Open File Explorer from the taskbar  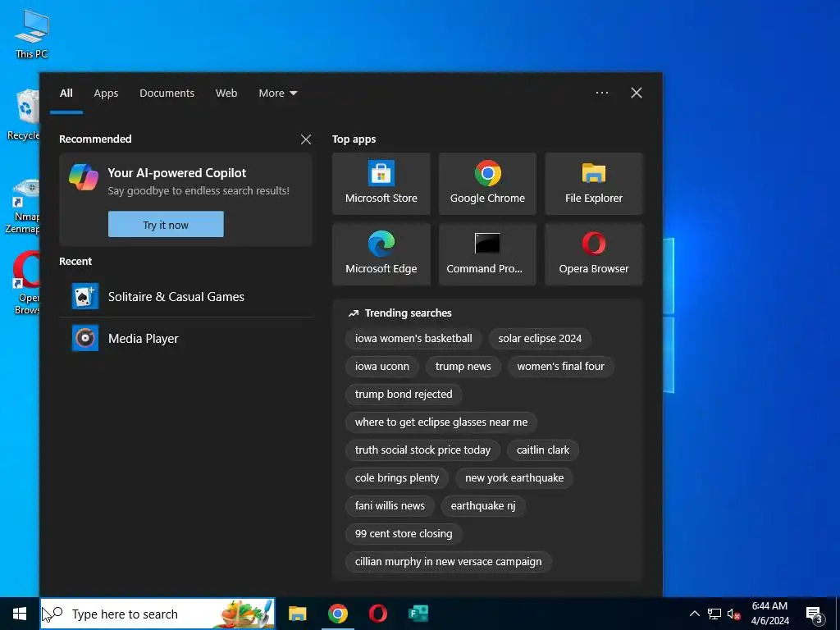(297, 614)
